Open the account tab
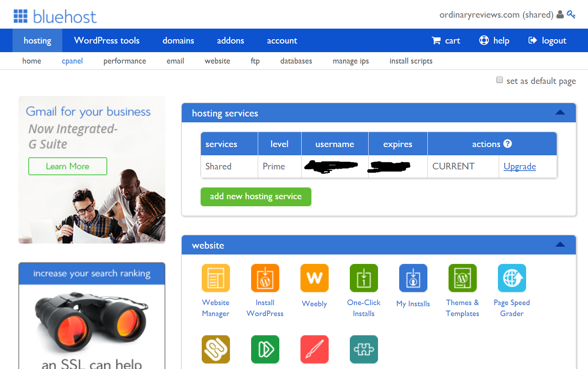Viewport: 588px width, 369px height. 282,40
